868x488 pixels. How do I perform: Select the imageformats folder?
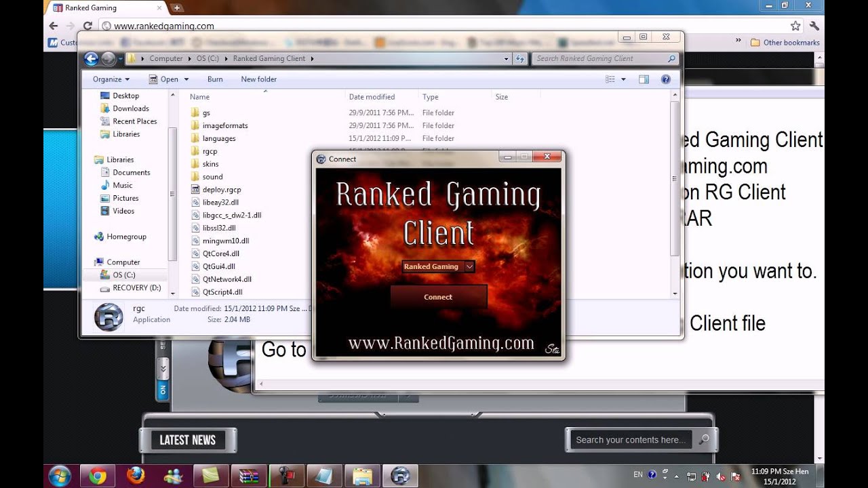219,125
